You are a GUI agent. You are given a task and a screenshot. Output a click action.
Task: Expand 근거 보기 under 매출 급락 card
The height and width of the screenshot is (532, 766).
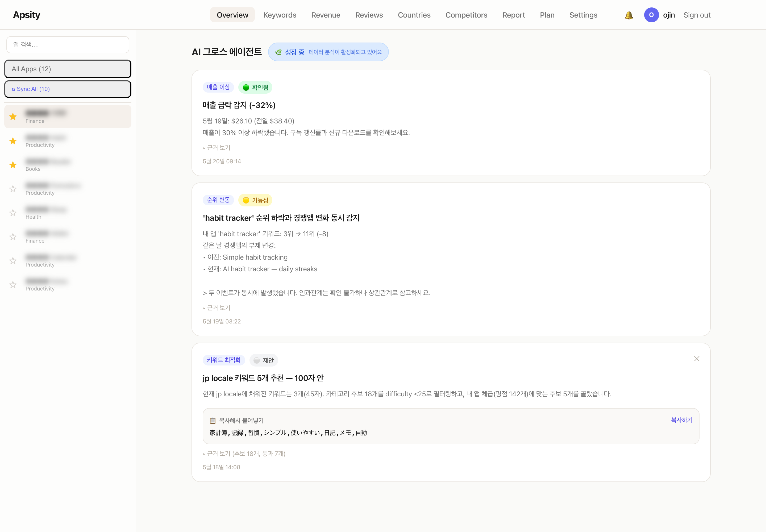pyautogui.click(x=217, y=148)
